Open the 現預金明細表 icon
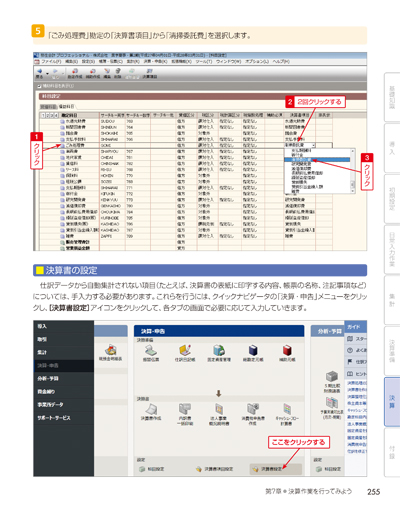This screenshot has width=400, height=510. [111, 353]
